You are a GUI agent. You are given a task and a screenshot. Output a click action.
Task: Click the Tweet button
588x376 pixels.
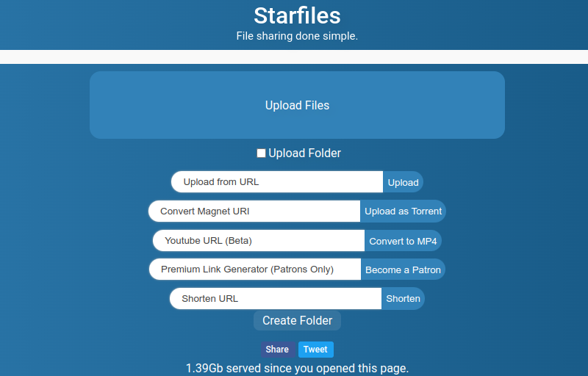[x=315, y=350]
